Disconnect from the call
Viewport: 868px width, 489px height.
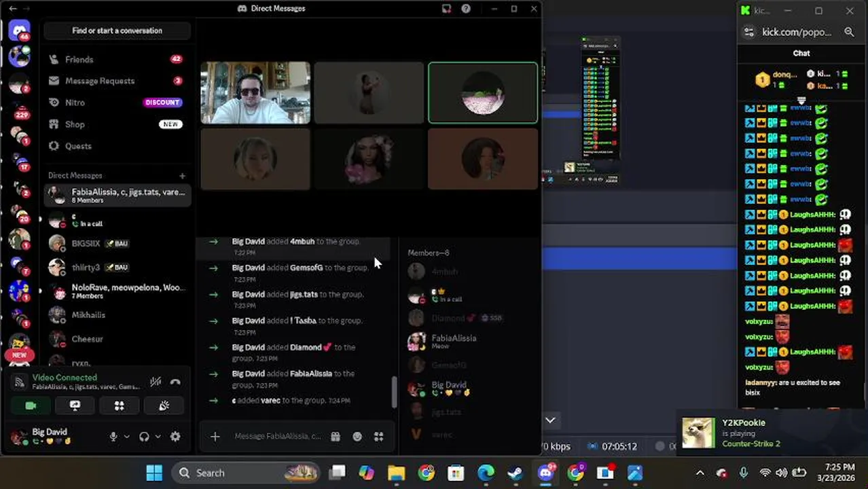click(x=175, y=382)
